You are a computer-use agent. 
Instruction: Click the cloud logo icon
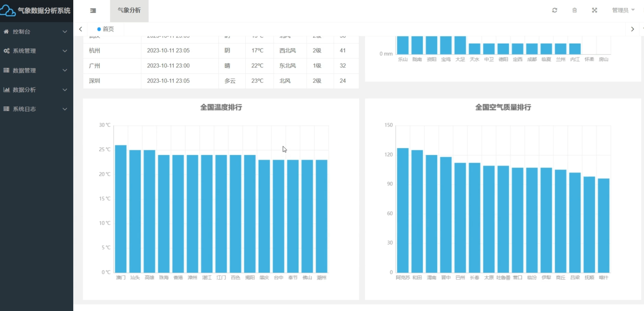point(8,11)
